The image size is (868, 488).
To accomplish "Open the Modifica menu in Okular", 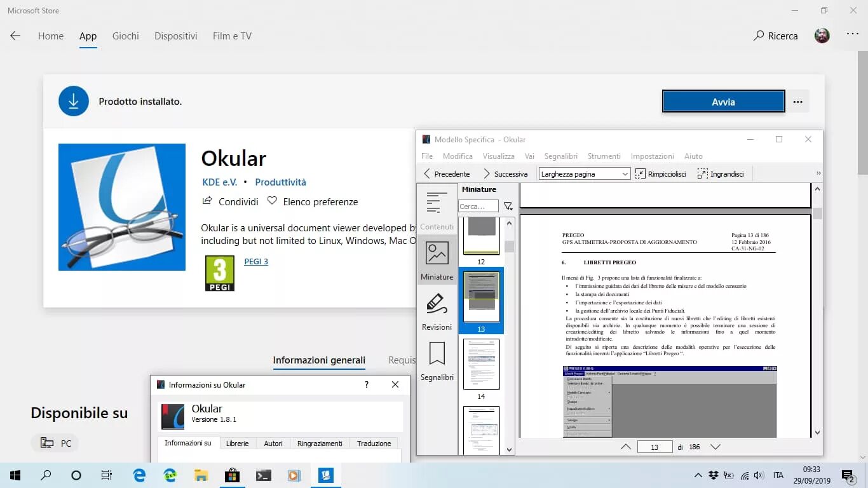I will coord(458,156).
